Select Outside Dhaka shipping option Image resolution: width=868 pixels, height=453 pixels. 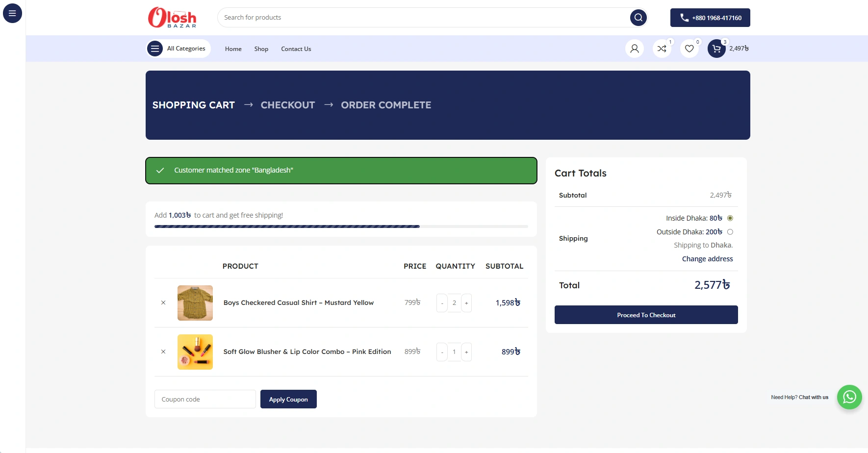(730, 232)
